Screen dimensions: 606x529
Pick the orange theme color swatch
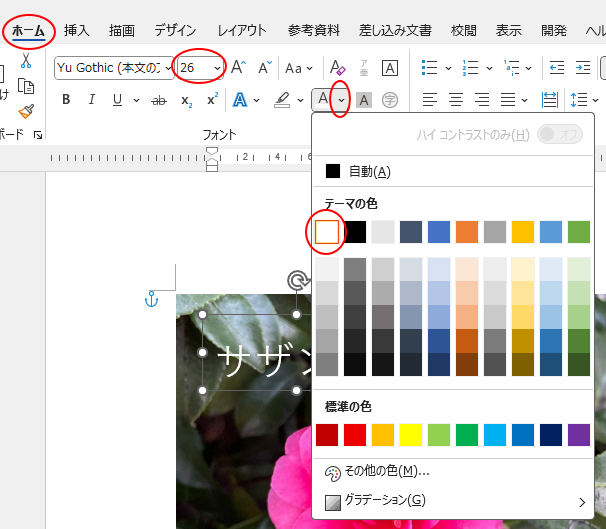pos(467,232)
